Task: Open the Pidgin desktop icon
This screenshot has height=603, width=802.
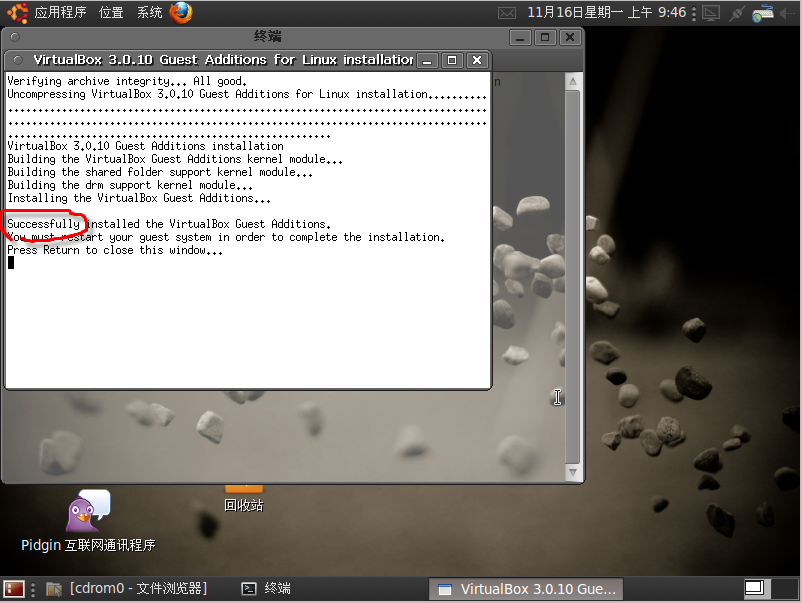Action: pos(88,522)
